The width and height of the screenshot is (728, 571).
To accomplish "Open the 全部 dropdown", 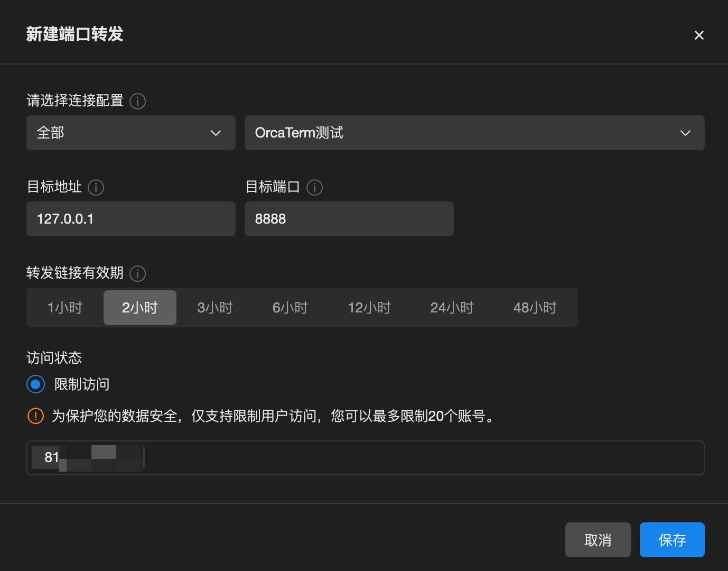I will click(x=131, y=133).
